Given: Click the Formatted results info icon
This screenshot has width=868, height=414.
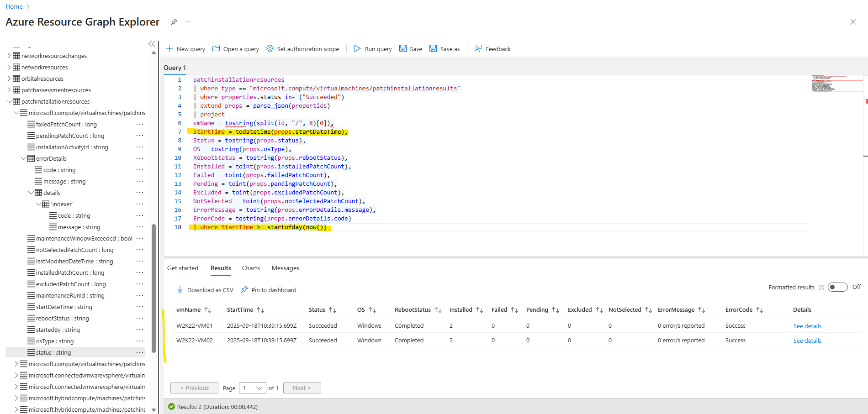Looking at the screenshot, I should click(821, 288).
